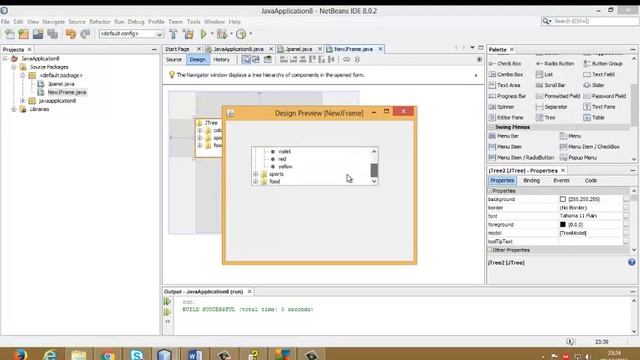Open Internet Explorer from the taskbar
640x360 pixels.
[50, 355]
